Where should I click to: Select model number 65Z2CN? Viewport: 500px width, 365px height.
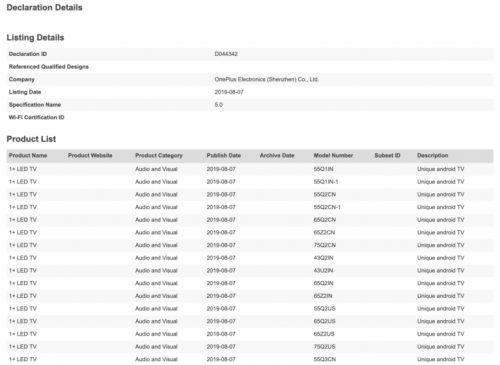click(324, 232)
